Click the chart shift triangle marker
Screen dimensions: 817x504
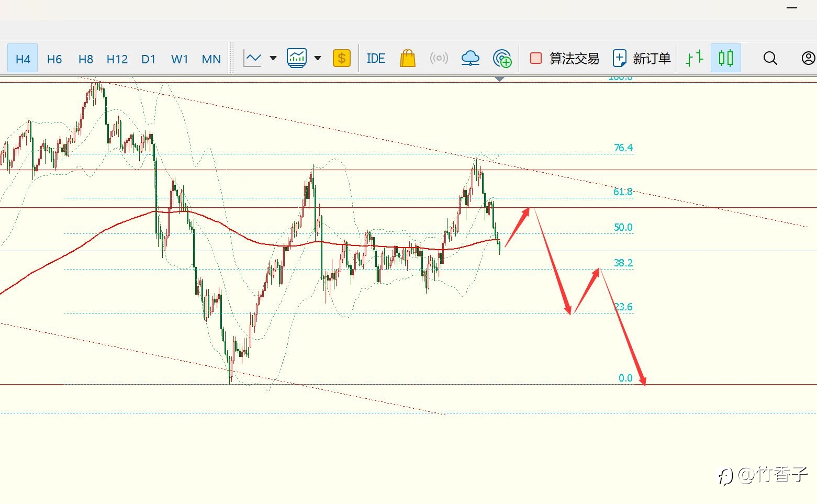pos(500,79)
